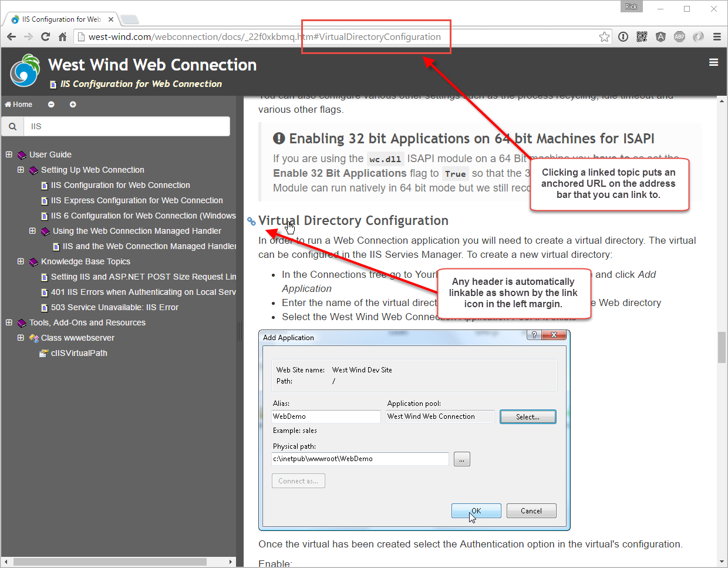The image size is (728, 568).
Task: Expand all topics with the plus icon
Action: (73, 105)
